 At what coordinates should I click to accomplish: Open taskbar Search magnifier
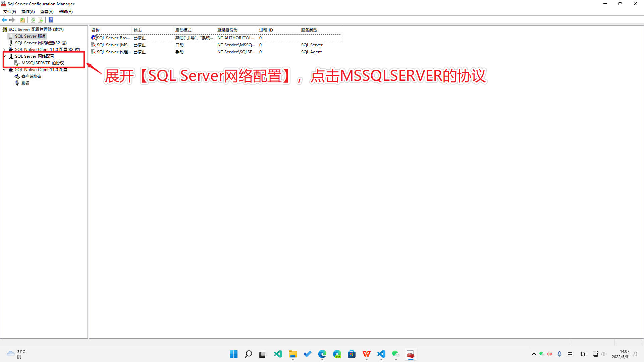point(249,354)
